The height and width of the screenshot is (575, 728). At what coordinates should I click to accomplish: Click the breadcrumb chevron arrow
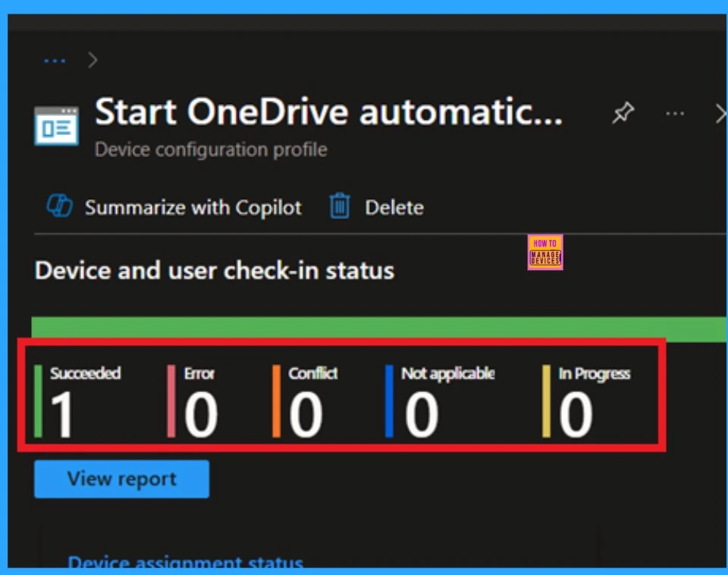(x=93, y=61)
